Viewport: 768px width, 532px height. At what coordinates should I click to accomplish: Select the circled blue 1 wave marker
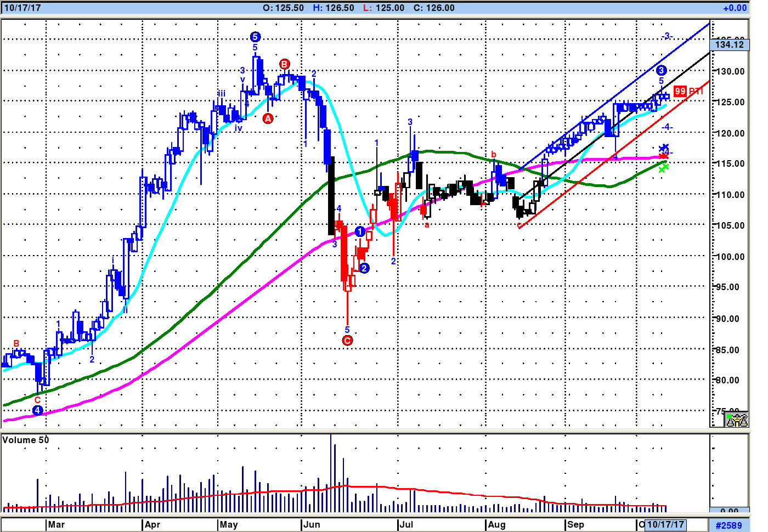360,231
